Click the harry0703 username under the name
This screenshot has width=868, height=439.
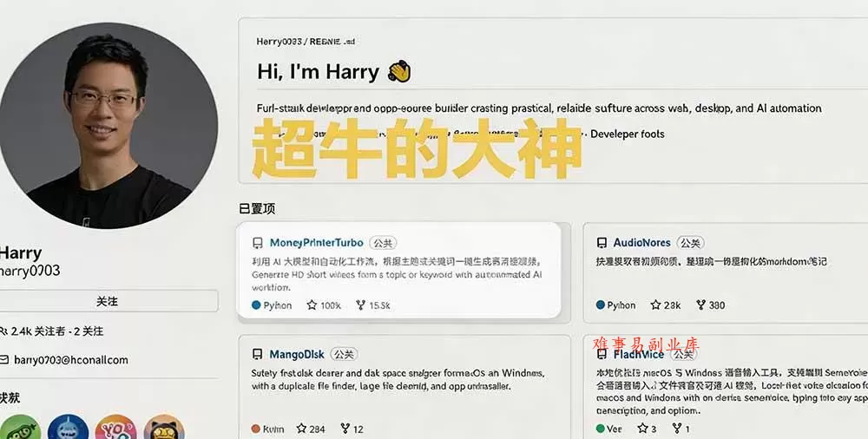click(30, 272)
